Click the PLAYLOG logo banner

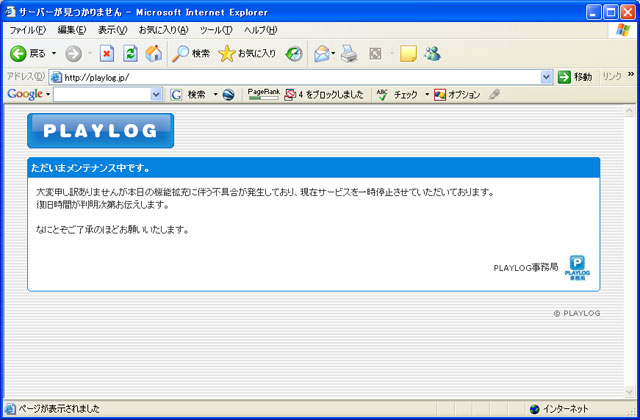click(x=100, y=131)
